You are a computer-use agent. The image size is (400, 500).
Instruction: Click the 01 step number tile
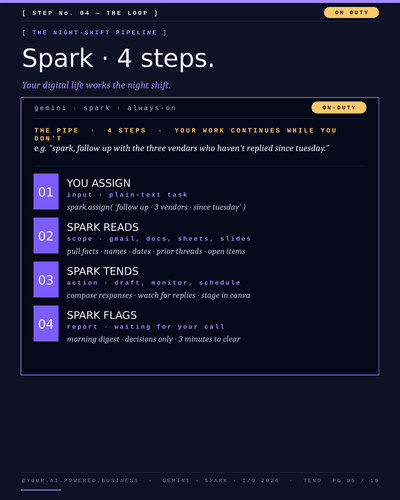tap(46, 191)
